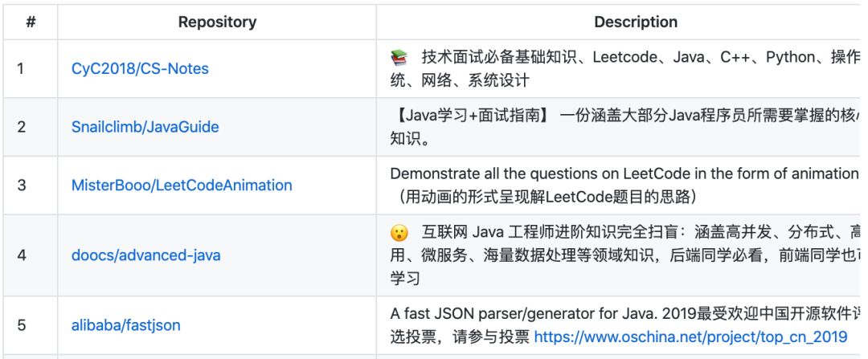Click the 'Demonstrate all the questions on LeetCode' text
Image resolution: width=868 pixels, height=359 pixels.
click(x=624, y=173)
